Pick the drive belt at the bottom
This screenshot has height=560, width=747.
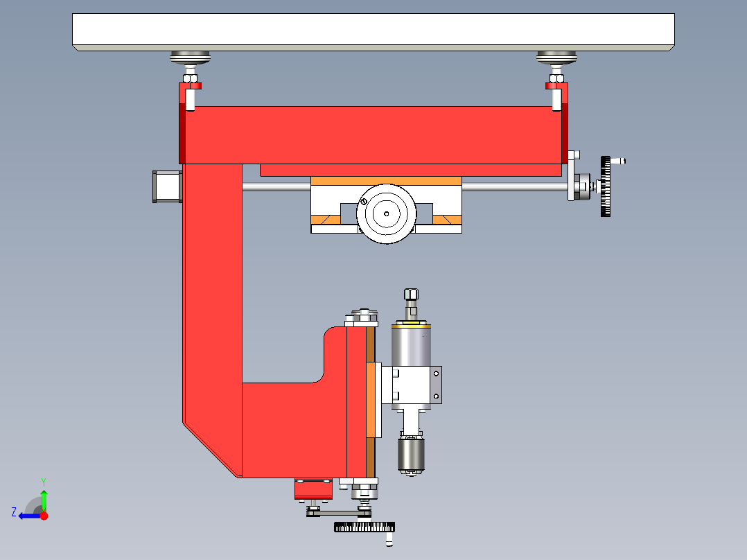click(x=338, y=514)
